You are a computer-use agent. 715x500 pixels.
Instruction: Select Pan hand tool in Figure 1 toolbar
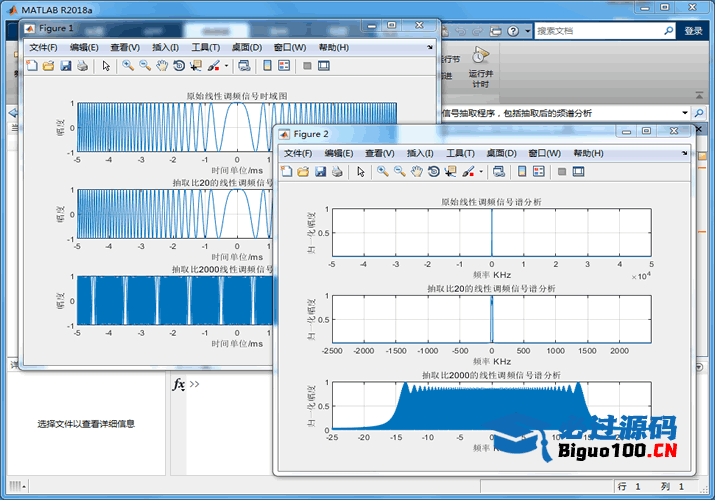click(x=162, y=66)
